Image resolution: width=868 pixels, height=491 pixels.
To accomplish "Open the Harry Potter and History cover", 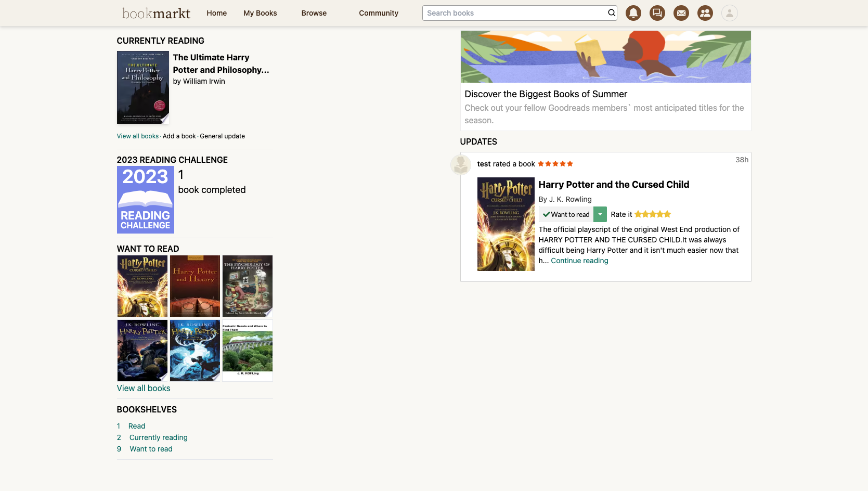I will (195, 286).
